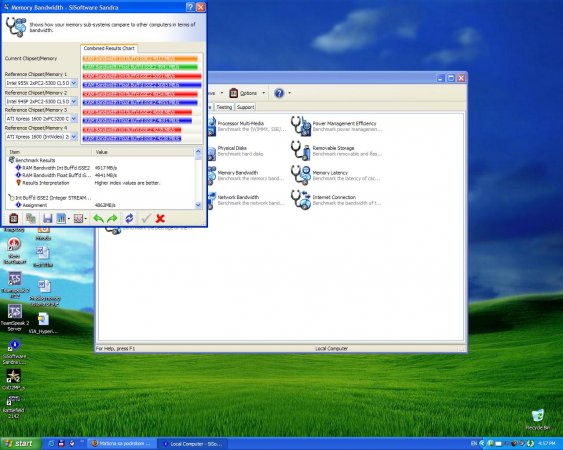Open the Options button dropdown arrow
563x450 pixels.
pyautogui.click(x=264, y=93)
